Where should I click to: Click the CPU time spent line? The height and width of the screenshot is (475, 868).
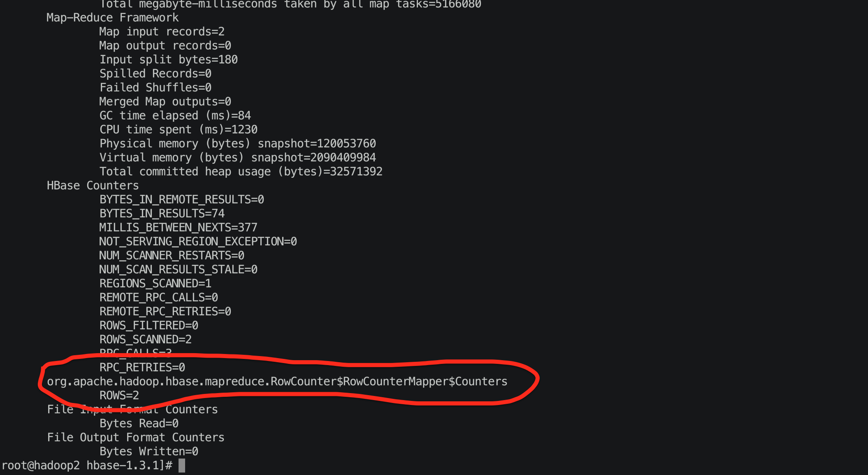[x=178, y=130]
